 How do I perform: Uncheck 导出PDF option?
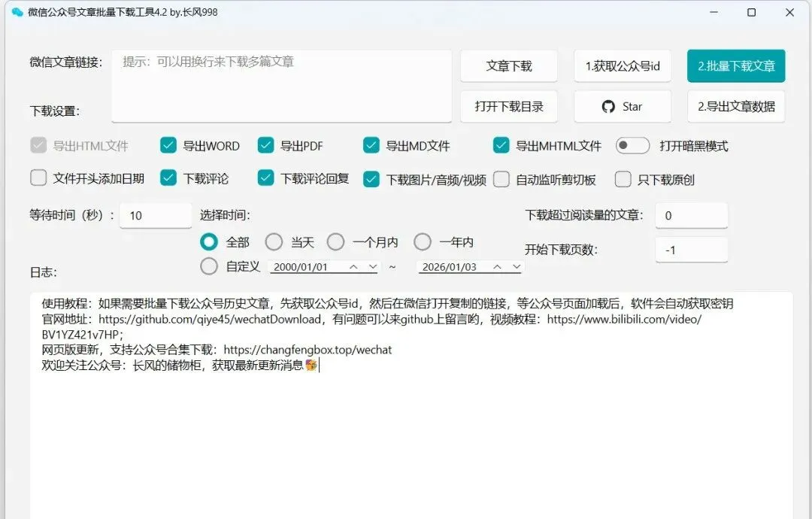pyautogui.click(x=265, y=146)
